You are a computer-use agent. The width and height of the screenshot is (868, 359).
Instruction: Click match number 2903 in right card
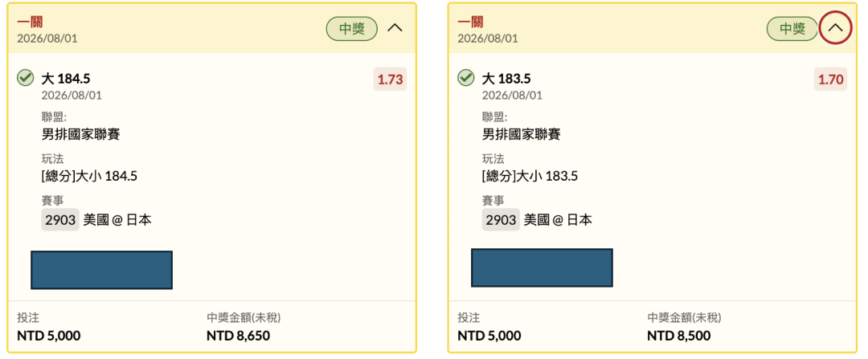click(x=501, y=219)
